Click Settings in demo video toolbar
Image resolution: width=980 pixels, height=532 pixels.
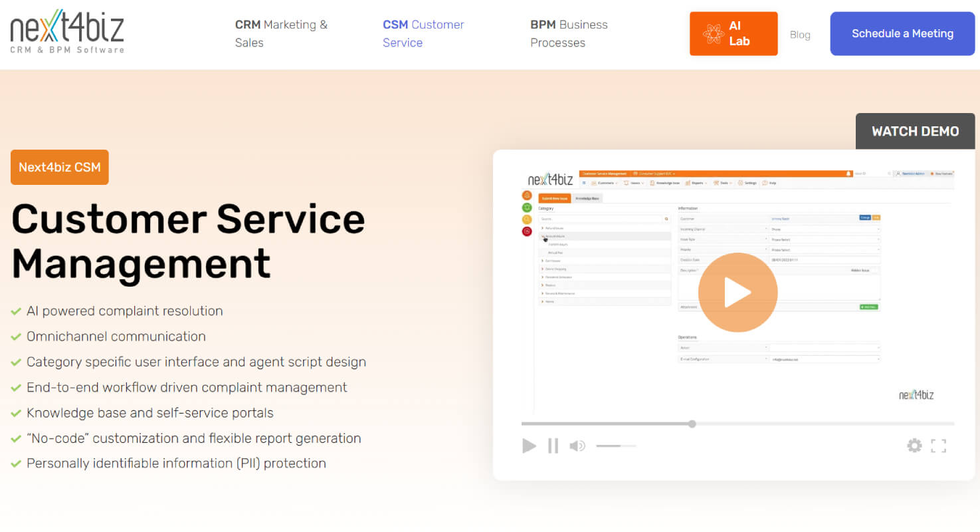tap(747, 183)
